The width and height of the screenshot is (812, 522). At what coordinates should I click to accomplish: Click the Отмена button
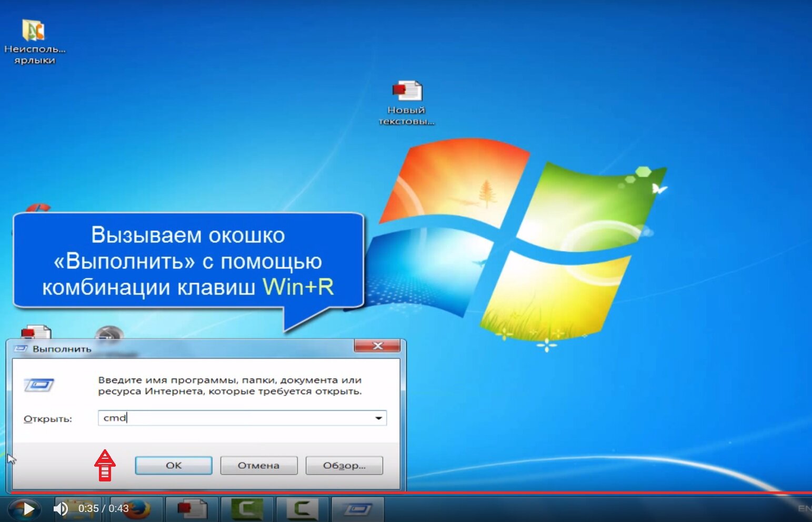pos(258,465)
